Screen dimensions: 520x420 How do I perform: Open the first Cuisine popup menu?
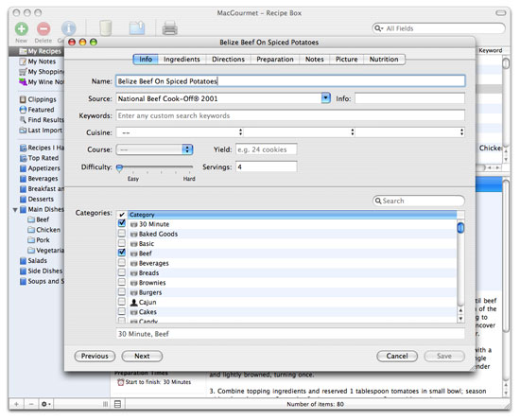180,132
